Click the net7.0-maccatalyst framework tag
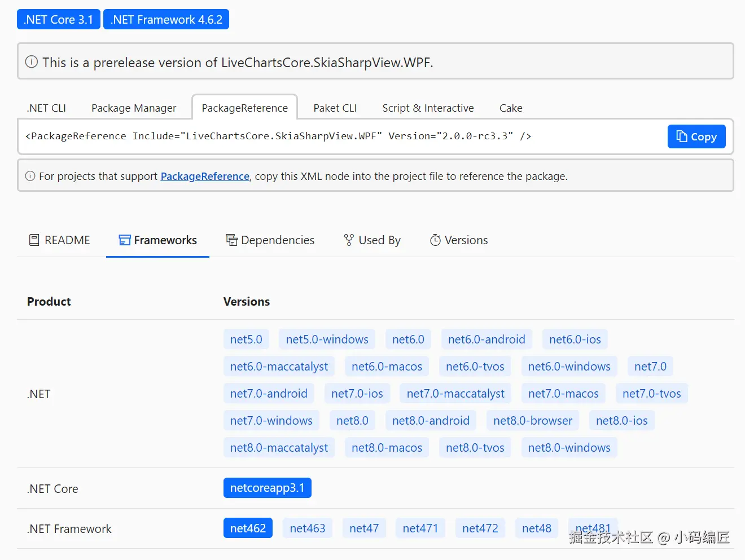Viewport: 745px width, 560px height. (455, 394)
